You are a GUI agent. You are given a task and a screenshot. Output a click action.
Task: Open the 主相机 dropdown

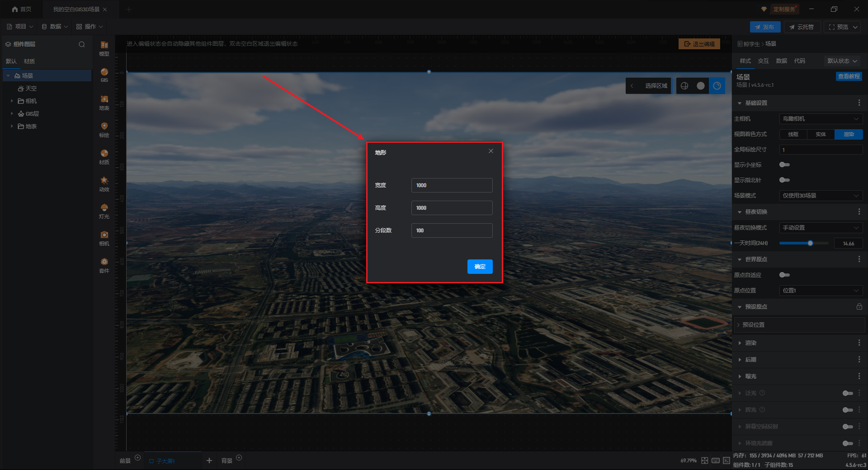[x=821, y=119]
